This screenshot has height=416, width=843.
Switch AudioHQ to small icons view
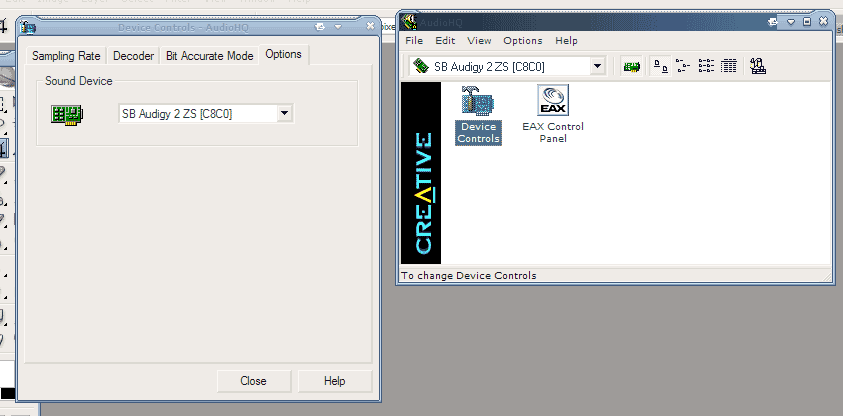pos(683,67)
